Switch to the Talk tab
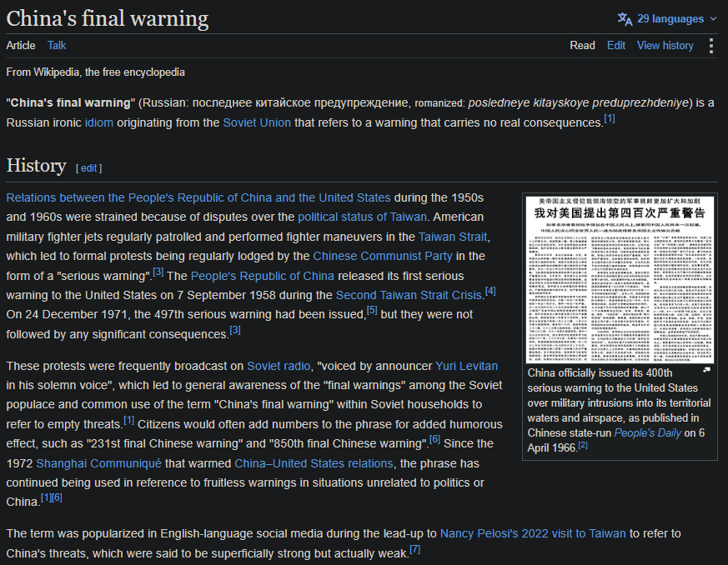This screenshot has height=565, width=728. (x=57, y=46)
